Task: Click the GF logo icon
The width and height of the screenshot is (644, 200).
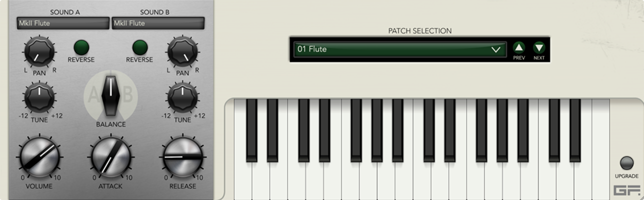Action: coord(623,190)
